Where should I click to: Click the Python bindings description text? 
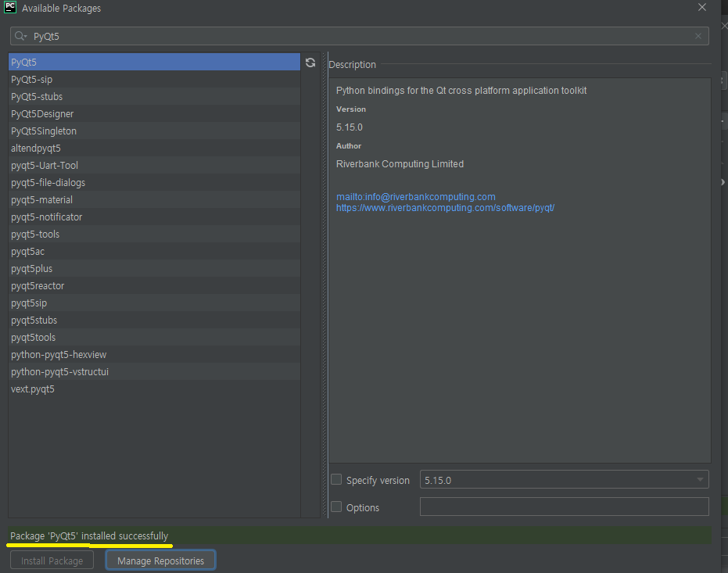point(461,91)
